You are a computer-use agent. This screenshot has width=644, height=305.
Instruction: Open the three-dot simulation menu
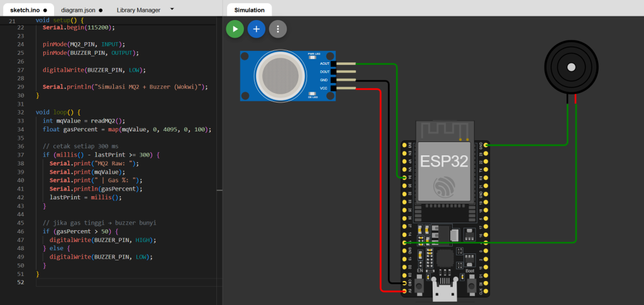[x=277, y=29]
